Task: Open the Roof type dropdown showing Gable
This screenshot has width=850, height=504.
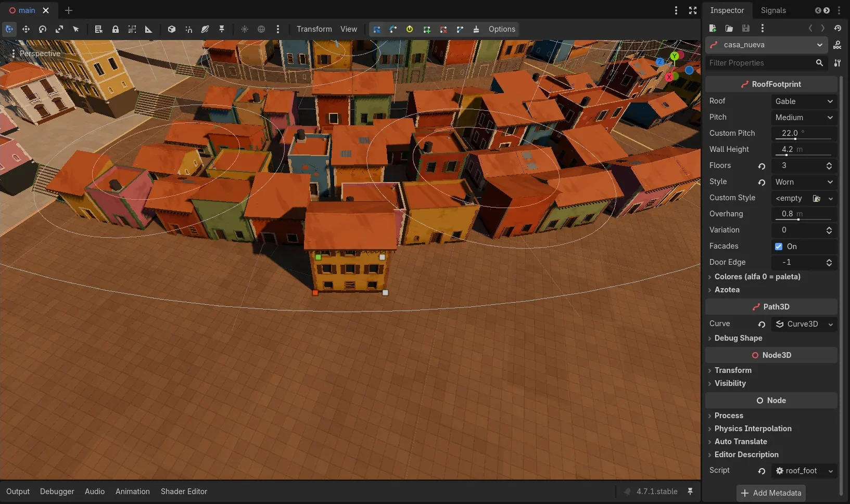Action: click(804, 101)
